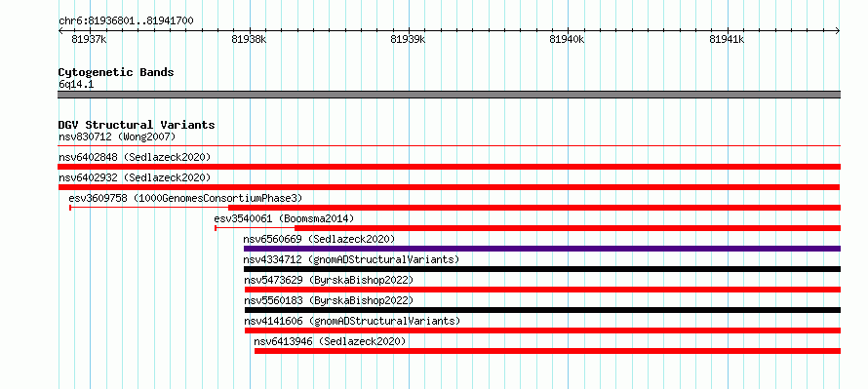Click the Cytogenetic Bands track title
The height and width of the screenshot is (389, 868).
point(116,72)
